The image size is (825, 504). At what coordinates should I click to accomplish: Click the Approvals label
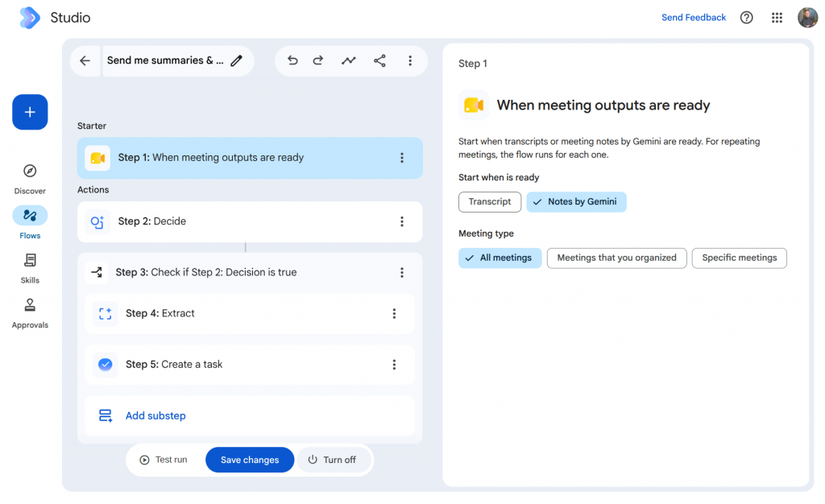tap(30, 325)
